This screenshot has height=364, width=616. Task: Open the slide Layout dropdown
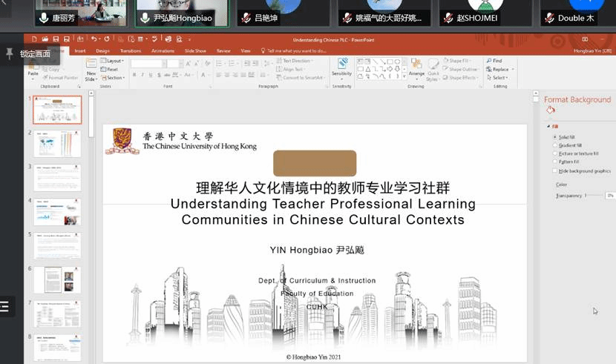point(114,61)
